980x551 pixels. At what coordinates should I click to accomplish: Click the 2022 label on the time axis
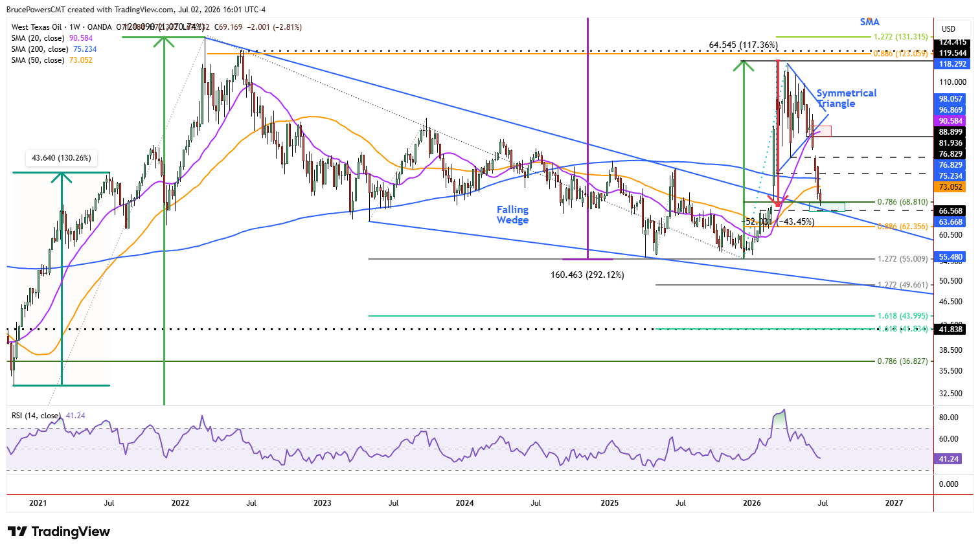point(180,503)
